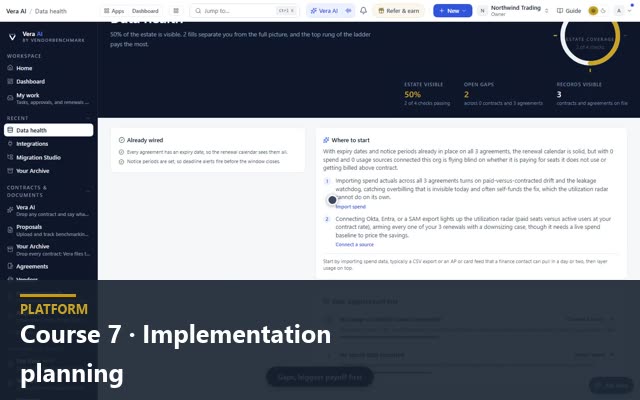Open the New dropdown button

point(453,11)
